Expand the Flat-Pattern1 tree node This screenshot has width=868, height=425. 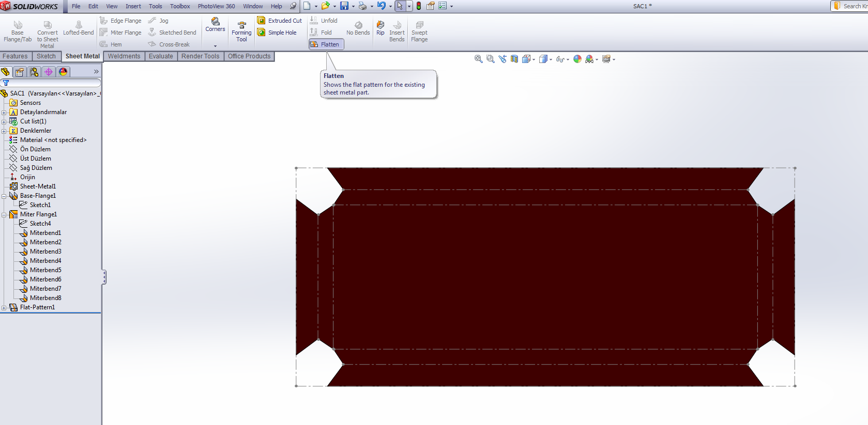click(4, 308)
